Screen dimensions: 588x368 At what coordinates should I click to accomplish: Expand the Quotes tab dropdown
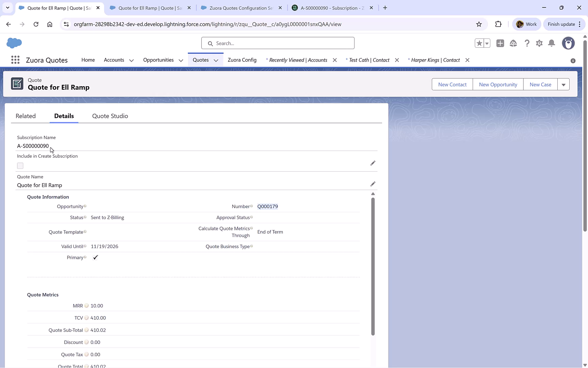click(216, 60)
